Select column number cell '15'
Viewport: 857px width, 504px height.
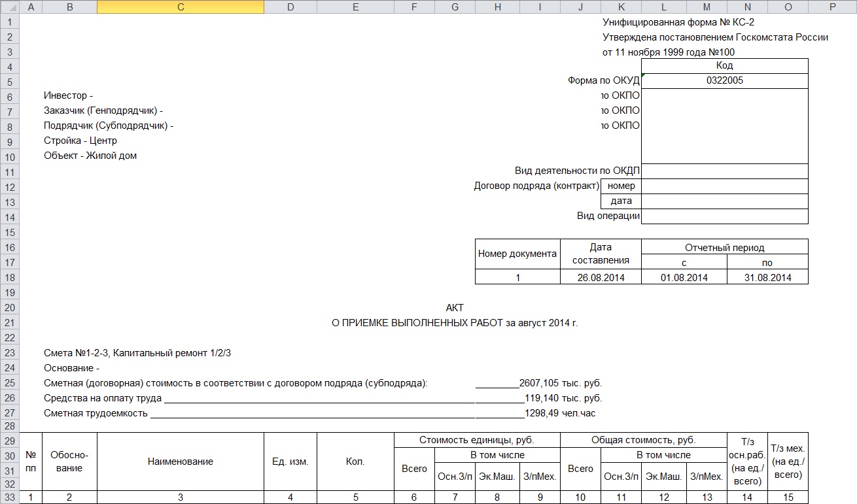tap(788, 497)
